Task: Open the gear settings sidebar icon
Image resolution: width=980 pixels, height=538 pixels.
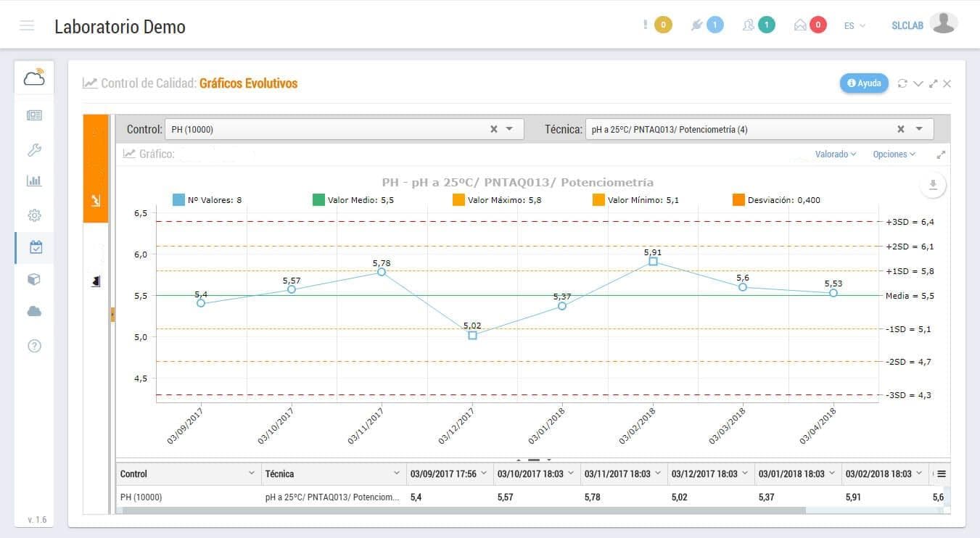Action: (x=34, y=215)
